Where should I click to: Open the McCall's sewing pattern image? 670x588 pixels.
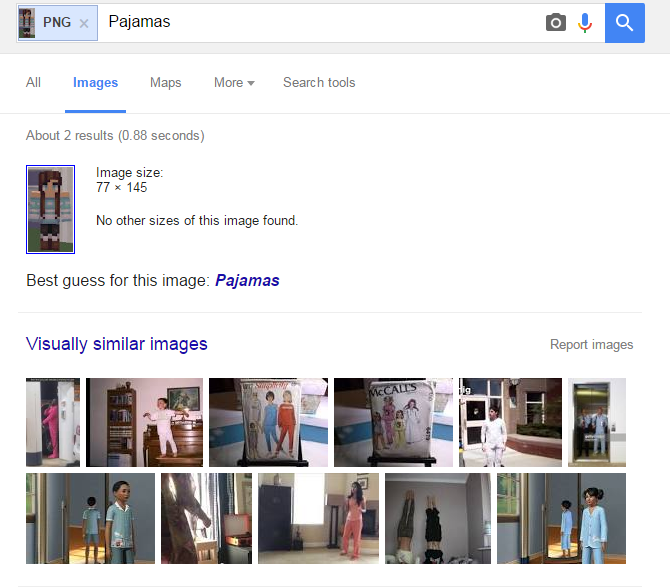point(393,422)
